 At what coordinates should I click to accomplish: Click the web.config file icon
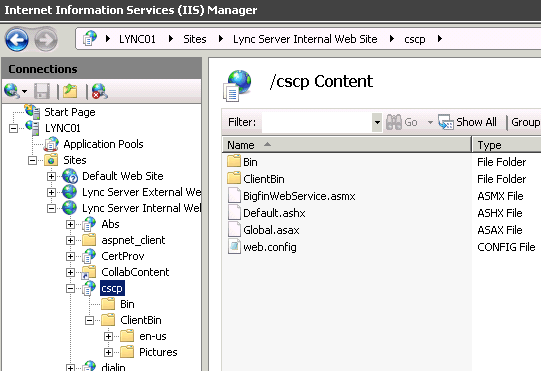coord(234,246)
